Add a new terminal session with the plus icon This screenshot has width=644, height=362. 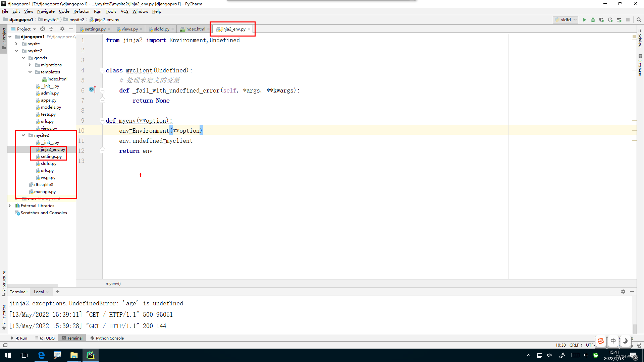(58, 292)
